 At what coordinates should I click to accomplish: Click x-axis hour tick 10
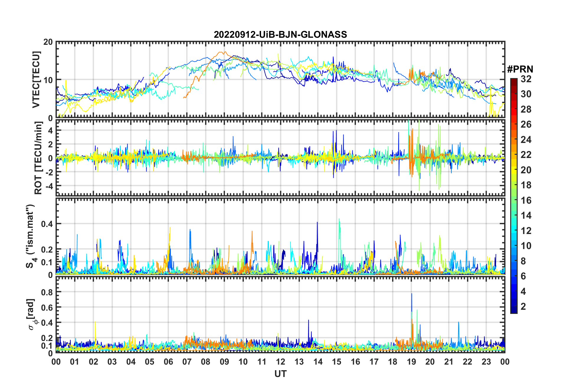coord(243,362)
